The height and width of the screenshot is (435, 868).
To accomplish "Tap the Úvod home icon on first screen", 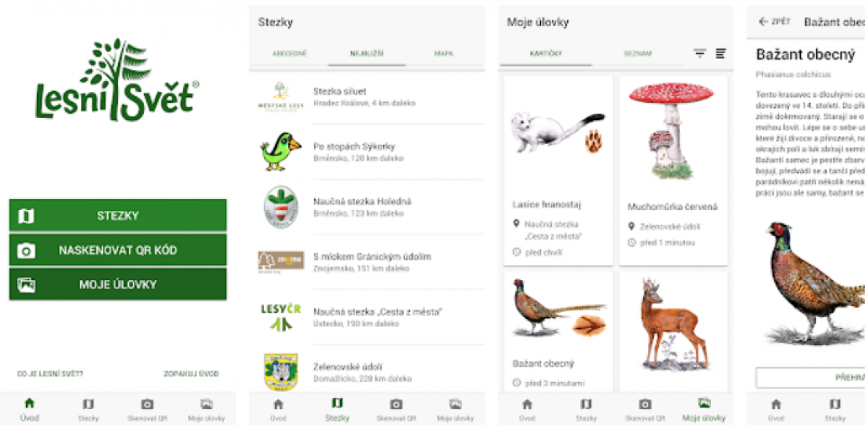I will tap(29, 404).
